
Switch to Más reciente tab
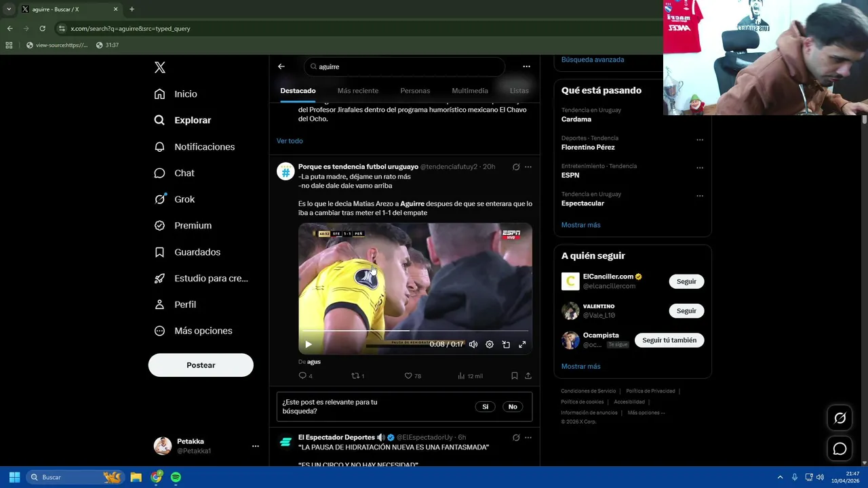point(358,91)
